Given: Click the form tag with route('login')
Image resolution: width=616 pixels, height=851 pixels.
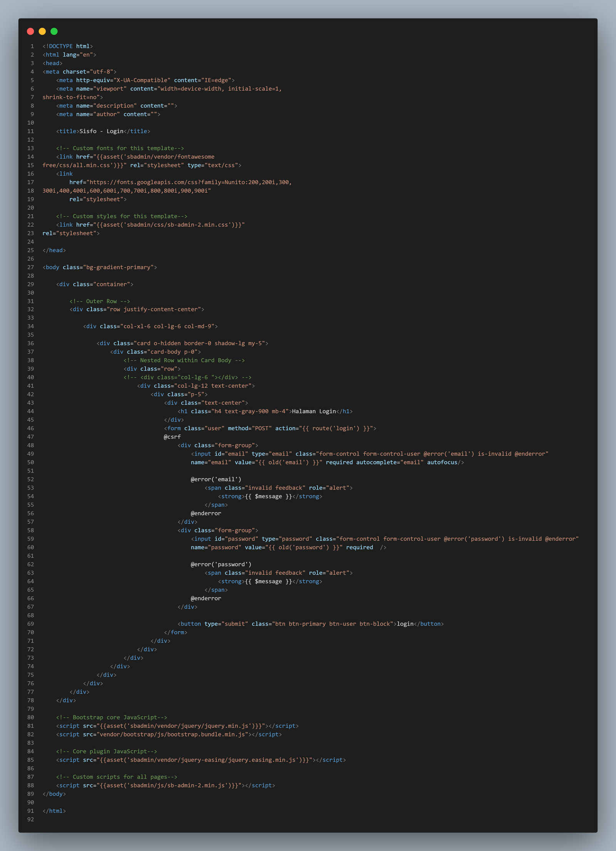Looking at the screenshot, I should [270, 428].
